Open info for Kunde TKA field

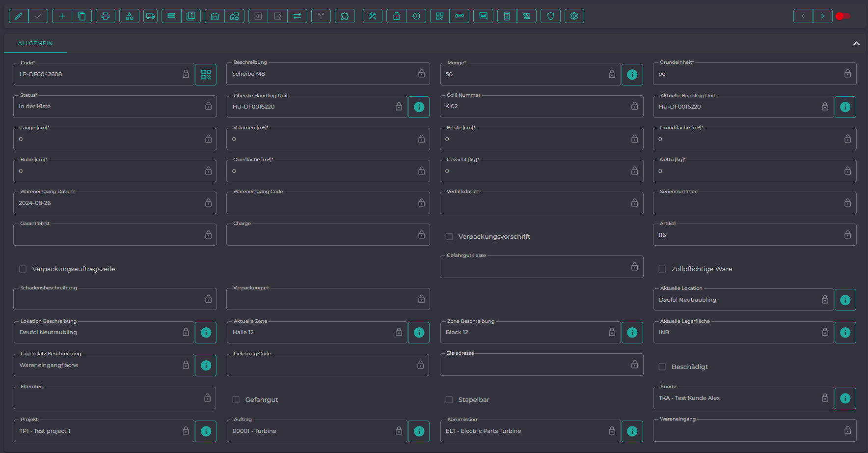(845, 398)
